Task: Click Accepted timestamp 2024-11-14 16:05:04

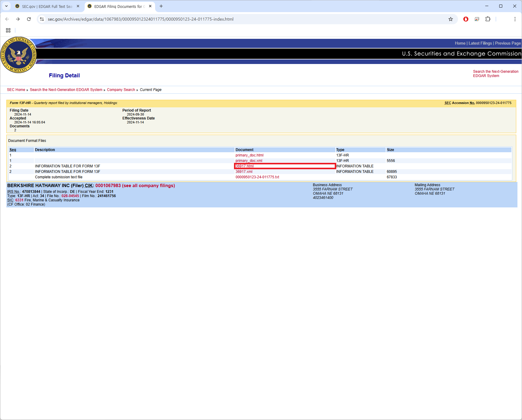Action: [x=30, y=123]
